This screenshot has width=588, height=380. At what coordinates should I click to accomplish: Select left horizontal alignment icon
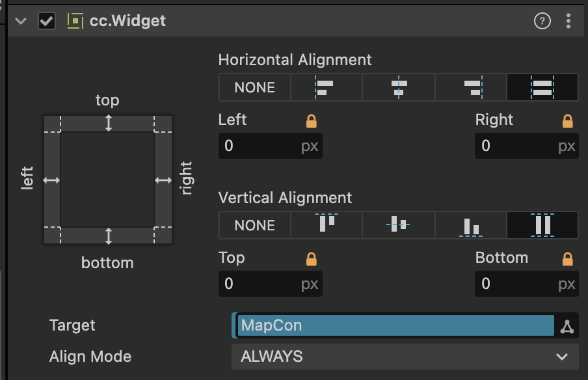click(x=325, y=87)
